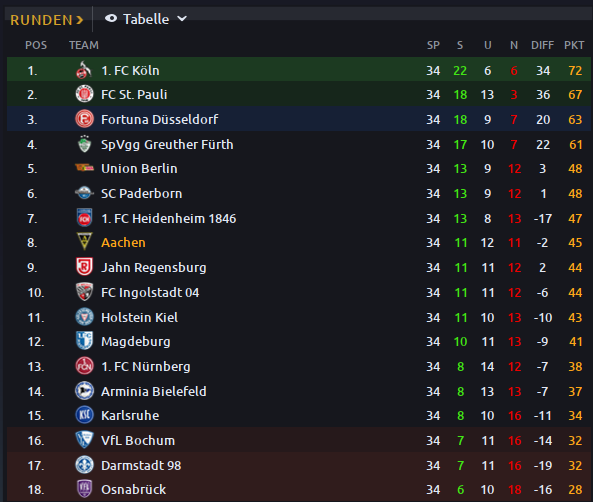Click the Magdeburg club crest
Screen dimensions: 593x502
84,341
